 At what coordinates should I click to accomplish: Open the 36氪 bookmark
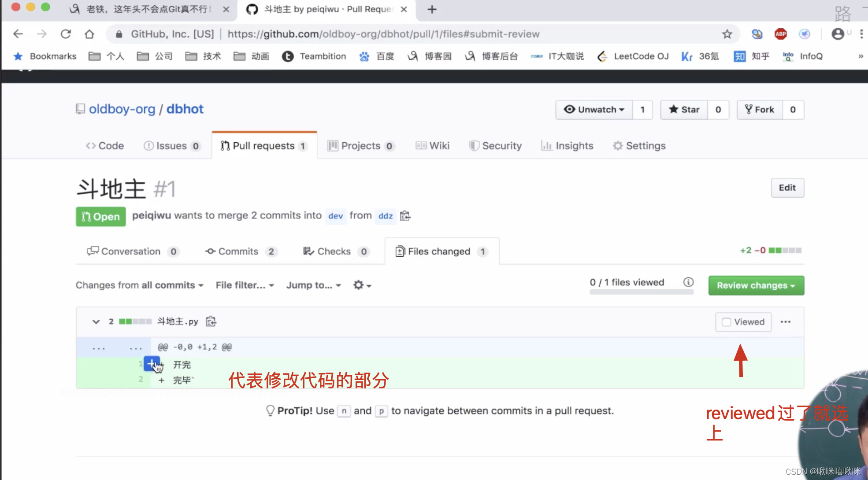point(700,56)
